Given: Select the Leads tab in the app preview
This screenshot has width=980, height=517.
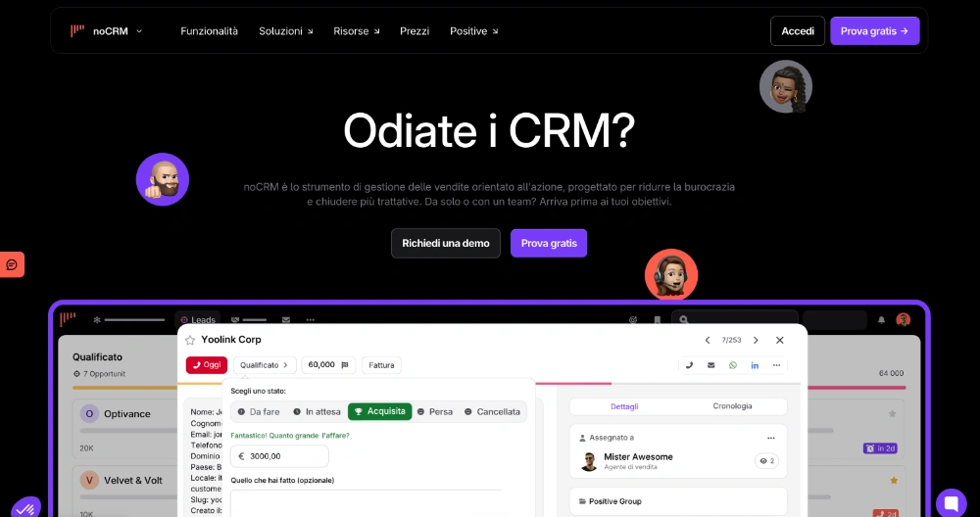Looking at the screenshot, I should [198, 319].
